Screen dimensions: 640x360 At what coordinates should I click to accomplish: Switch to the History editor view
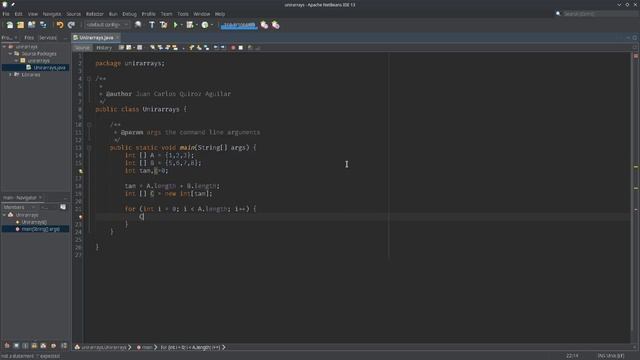click(x=104, y=48)
